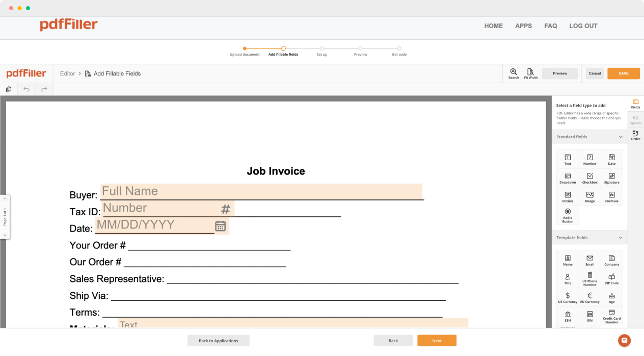Choose the Signature field icon
Screen dimensions: 644x356
click(x=611, y=178)
